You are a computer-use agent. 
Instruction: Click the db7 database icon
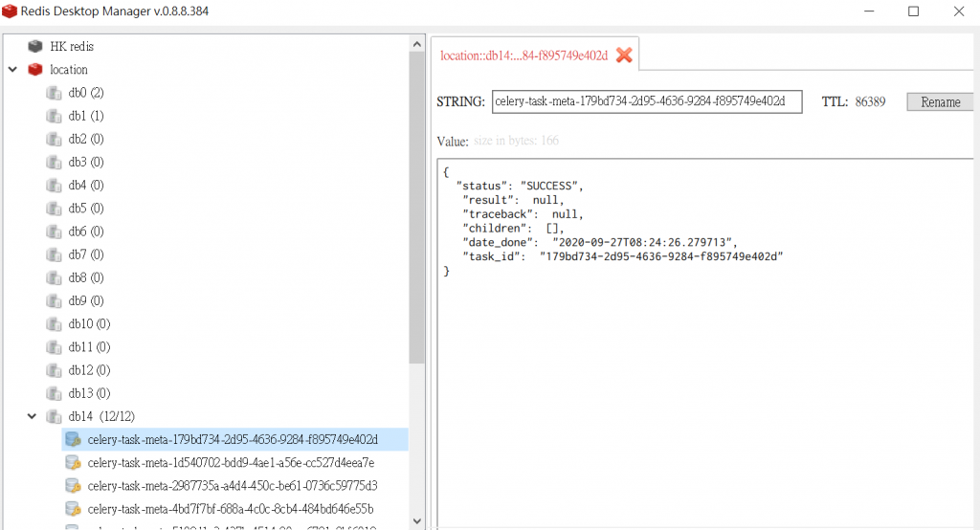coord(54,254)
